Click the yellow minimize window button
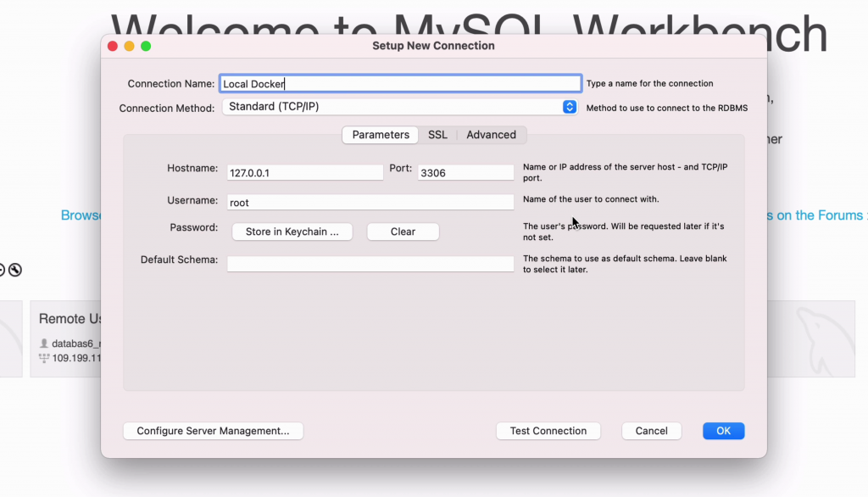The width and height of the screenshot is (868, 497). [129, 46]
